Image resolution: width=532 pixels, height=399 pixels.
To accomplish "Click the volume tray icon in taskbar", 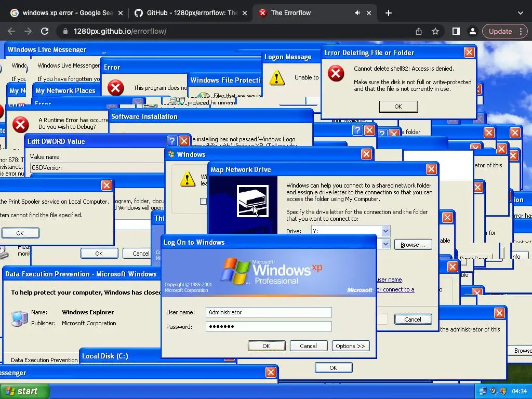I will (x=494, y=391).
